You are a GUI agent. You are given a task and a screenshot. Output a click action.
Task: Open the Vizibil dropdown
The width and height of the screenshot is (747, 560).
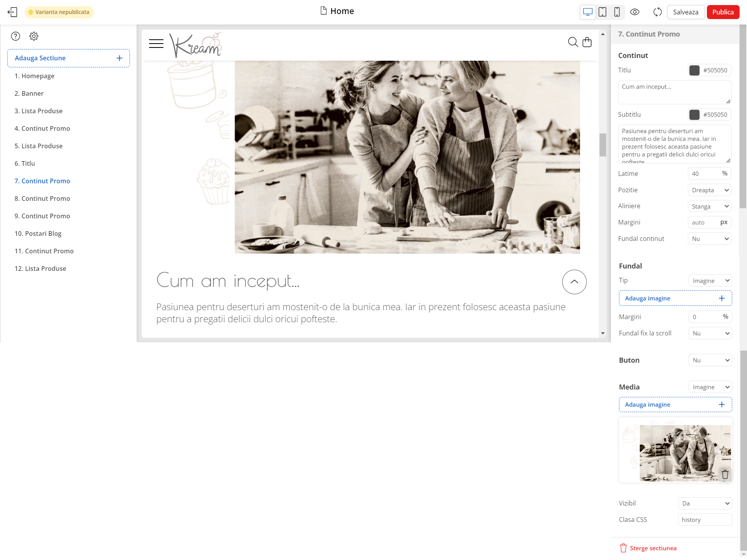pos(705,504)
